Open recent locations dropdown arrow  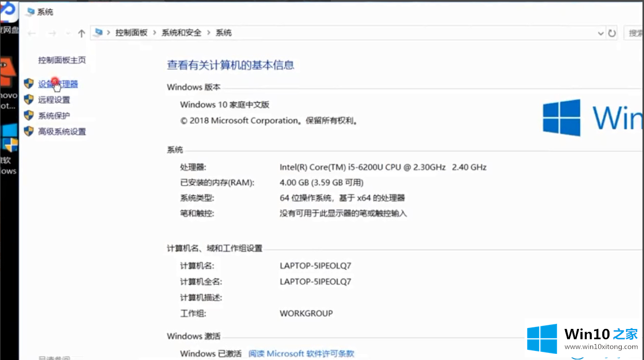coord(68,33)
